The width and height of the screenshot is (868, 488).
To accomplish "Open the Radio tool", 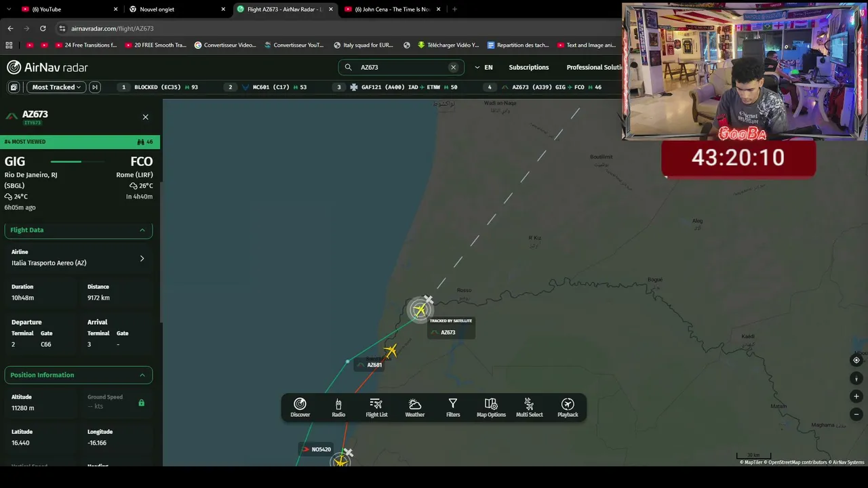I will pyautogui.click(x=338, y=407).
